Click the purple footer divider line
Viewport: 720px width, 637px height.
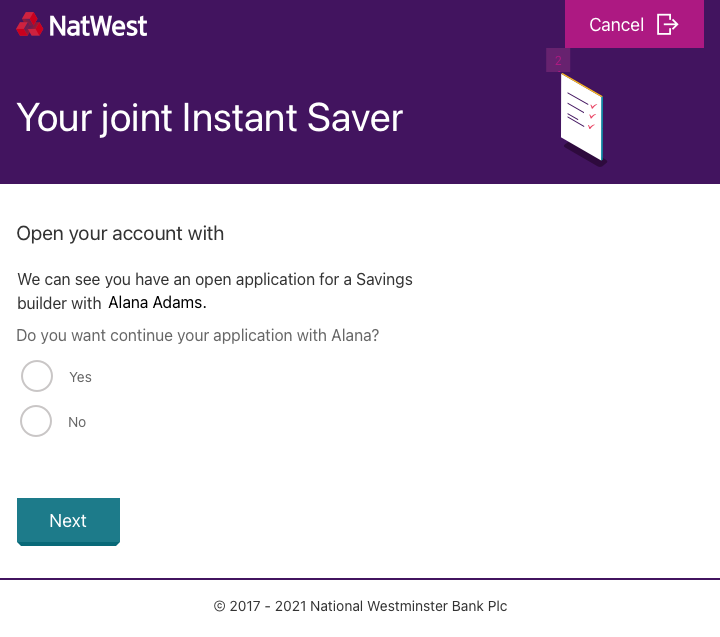360,579
